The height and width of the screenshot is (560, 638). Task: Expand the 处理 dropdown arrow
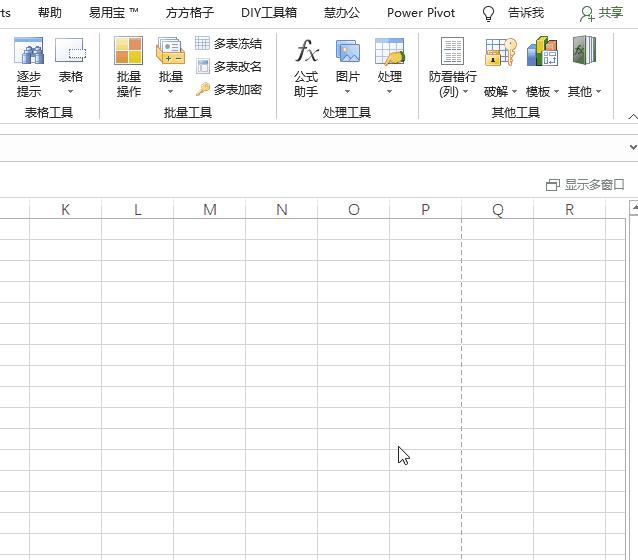(x=389, y=92)
